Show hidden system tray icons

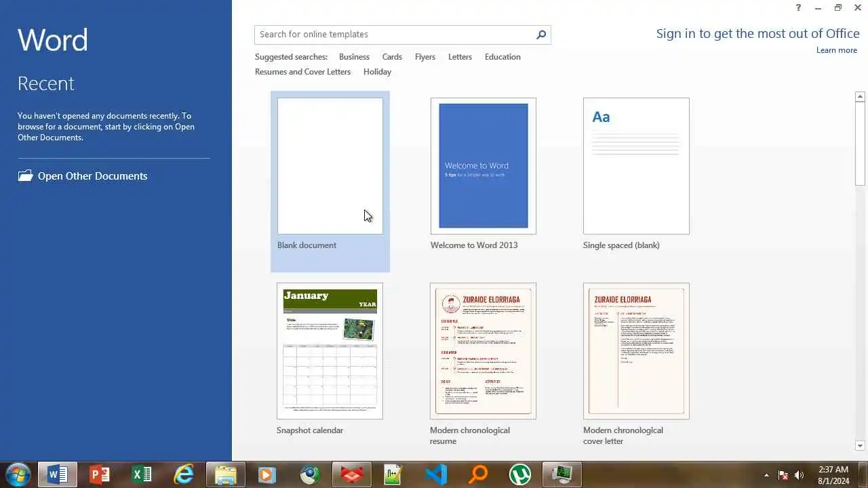tap(766, 475)
